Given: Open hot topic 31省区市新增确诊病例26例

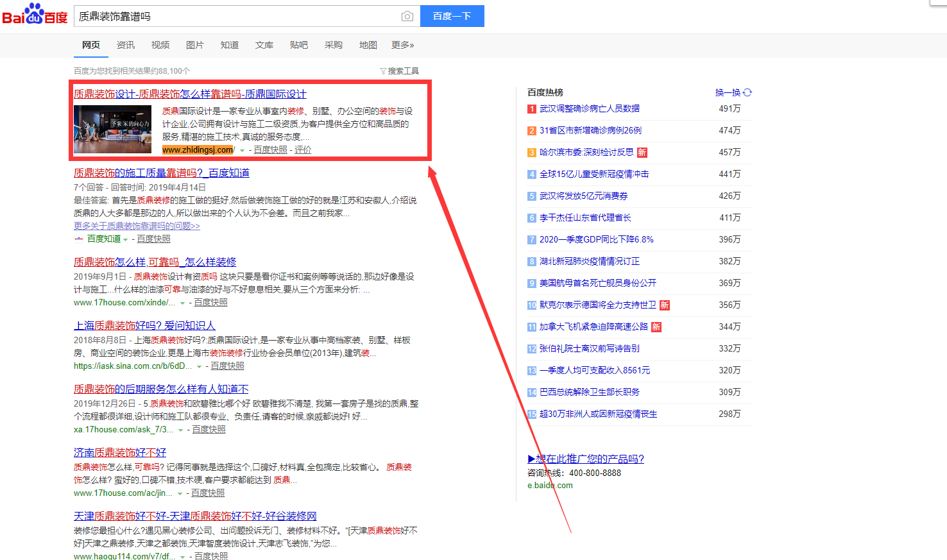Looking at the screenshot, I should pos(590,131).
